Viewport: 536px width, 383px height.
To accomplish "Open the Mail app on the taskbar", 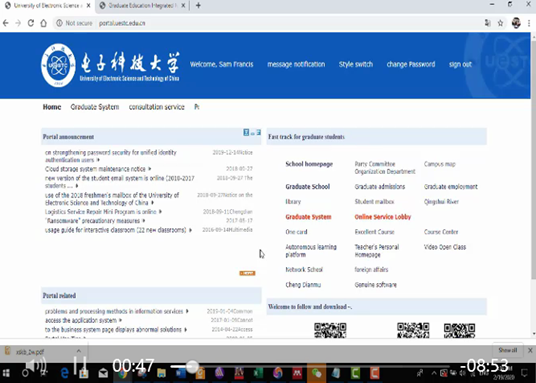I will [103, 373].
